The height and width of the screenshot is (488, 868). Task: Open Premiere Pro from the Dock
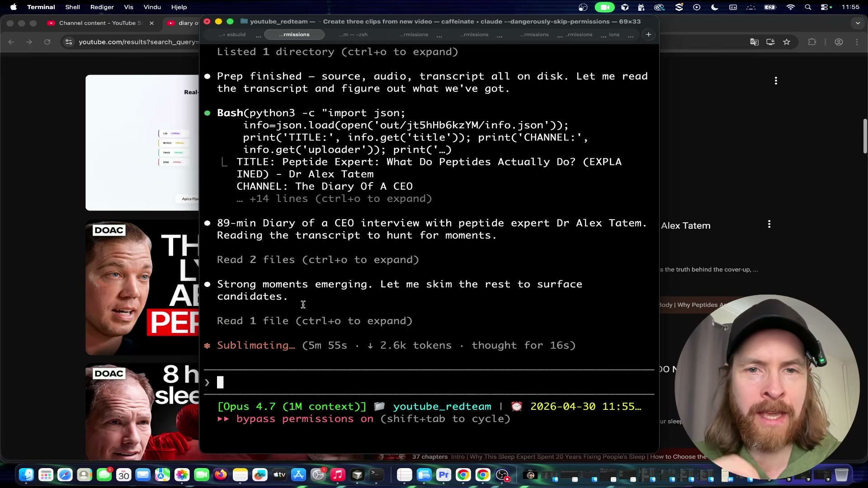[443, 475]
